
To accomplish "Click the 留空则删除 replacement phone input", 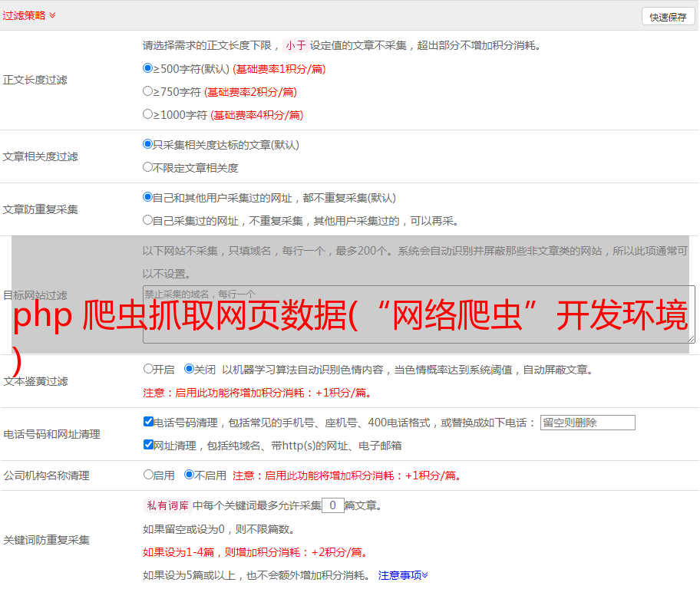I will [x=587, y=423].
